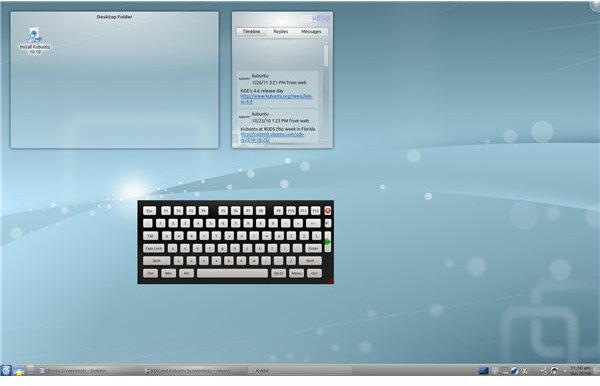Open the kubuntu.org KDE 4.6 news link

276,99
